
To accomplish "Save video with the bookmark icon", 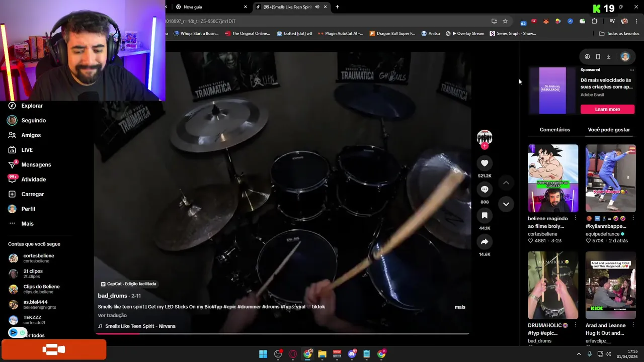I will (x=485, y=215).
